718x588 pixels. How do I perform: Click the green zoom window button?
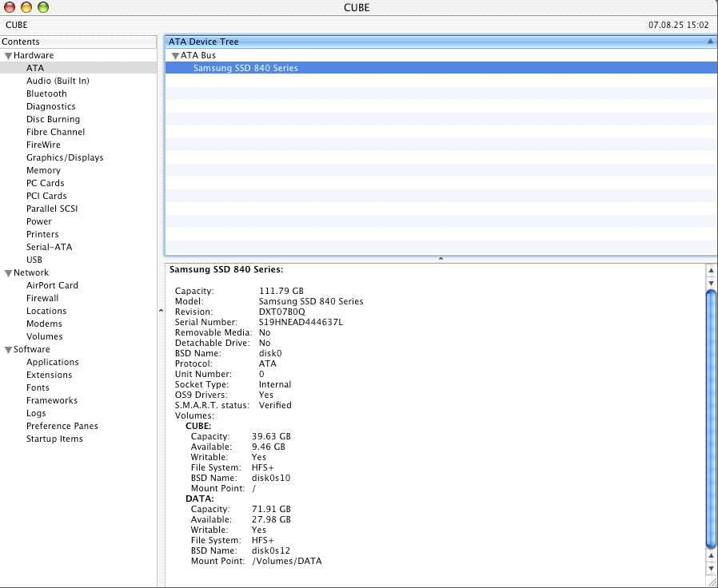[x=43, y=7]
